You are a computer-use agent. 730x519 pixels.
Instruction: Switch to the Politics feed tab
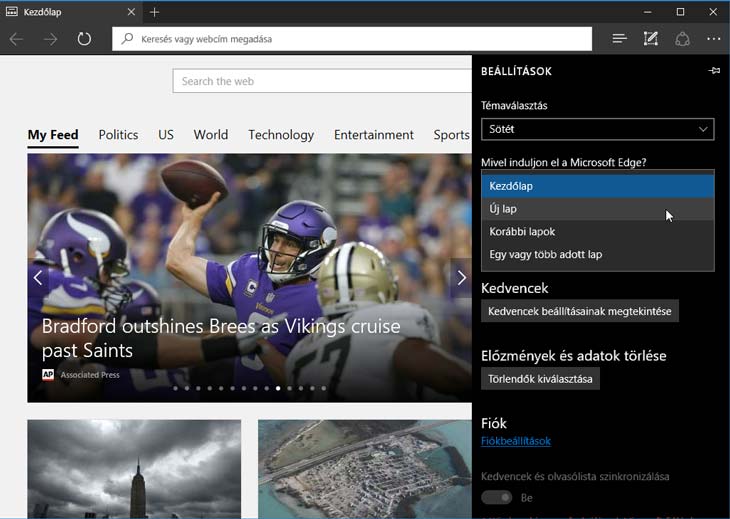coord(118,135)
